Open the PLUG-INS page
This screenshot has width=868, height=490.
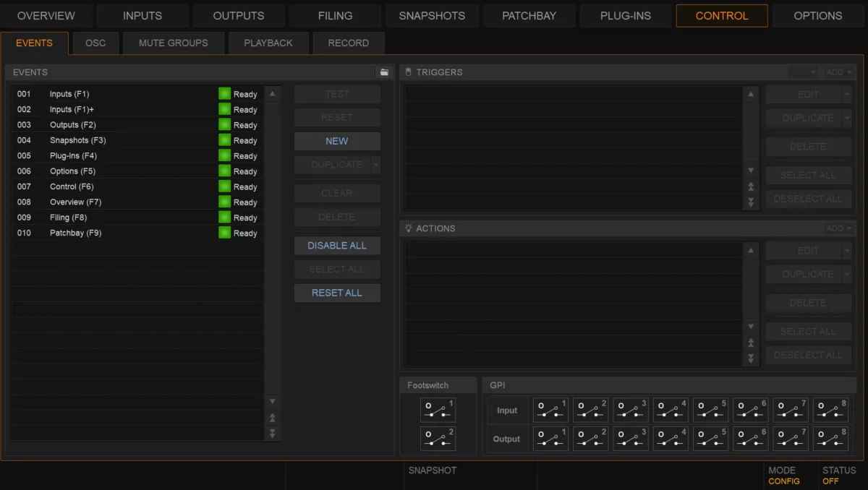(626, 15)
